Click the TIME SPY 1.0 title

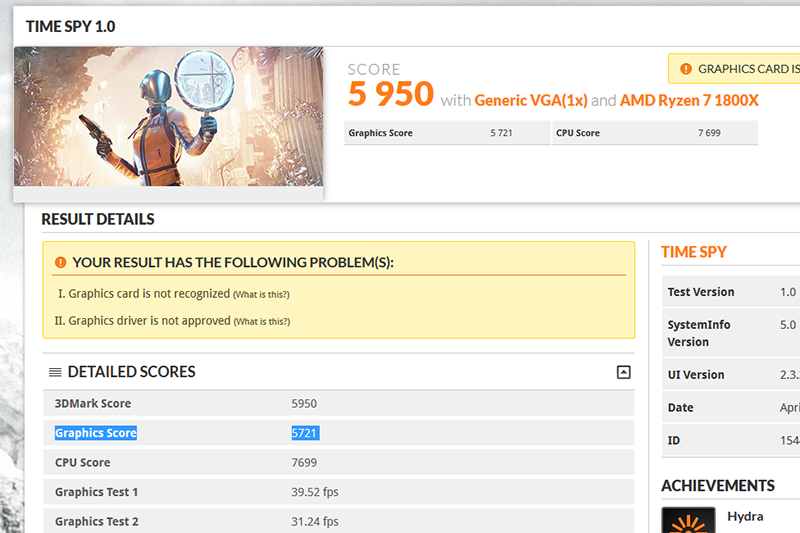tap(70, 27)
